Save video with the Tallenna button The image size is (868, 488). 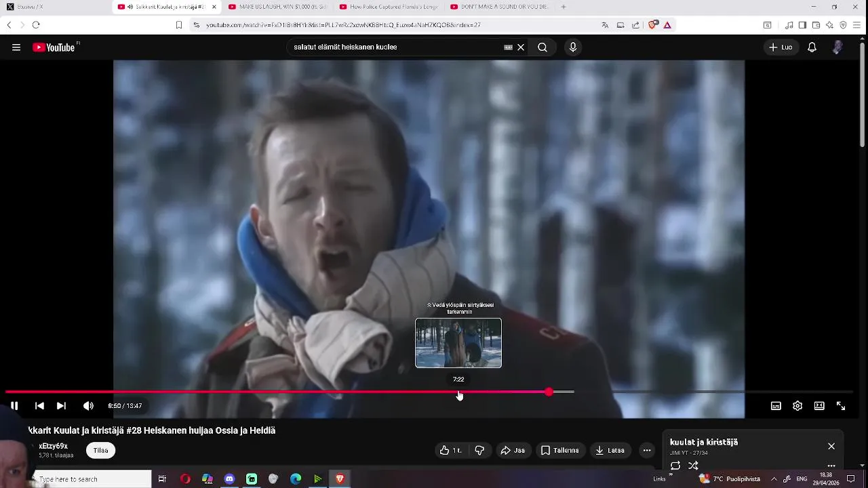559,450
